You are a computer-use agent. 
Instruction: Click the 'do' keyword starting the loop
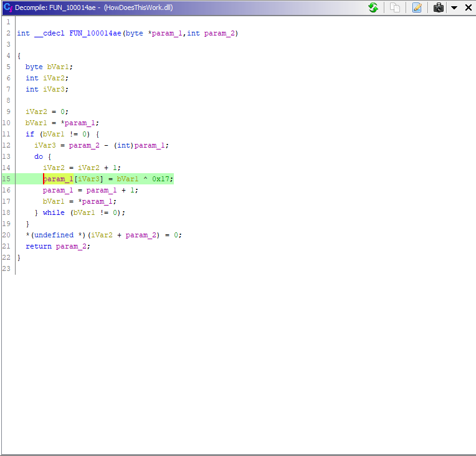(39, 156)
